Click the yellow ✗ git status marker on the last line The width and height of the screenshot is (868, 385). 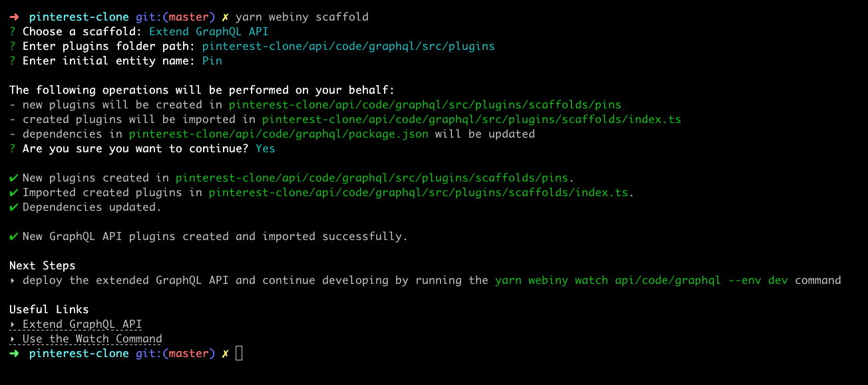[x=226, y=354]
